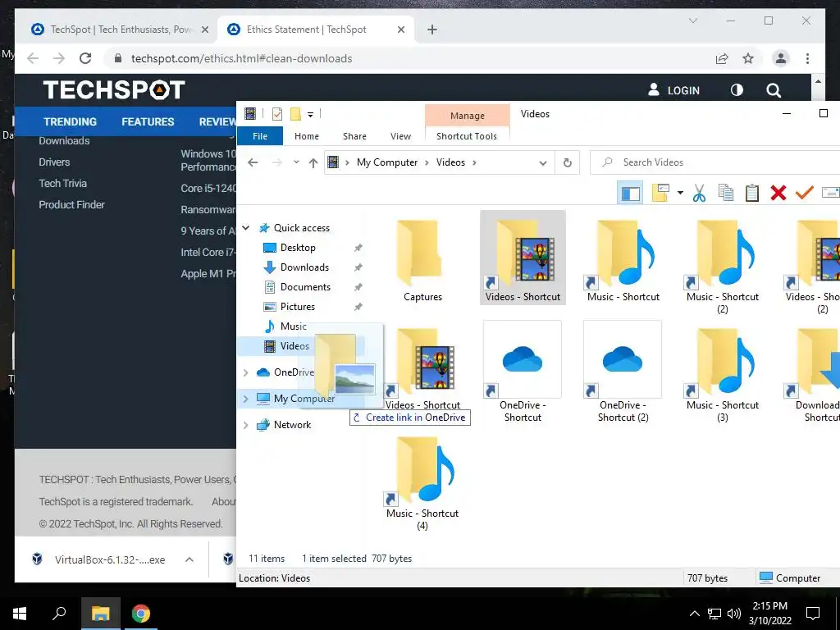Open a new Chrome tab with plus
The height and width of the screenshot is (630, 840).
(432, 30)
